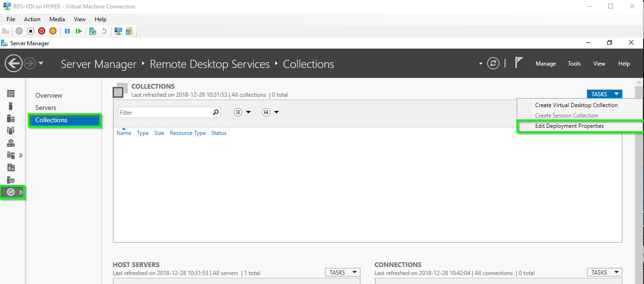644x284 pixels.
Task: Go back with the Server Manager back arrow
Action: pos(14,63)
